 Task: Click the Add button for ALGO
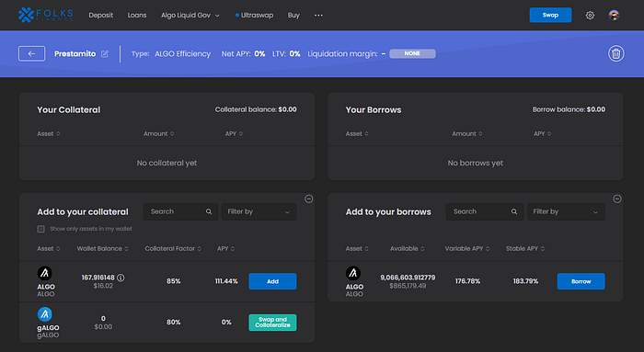272,281
